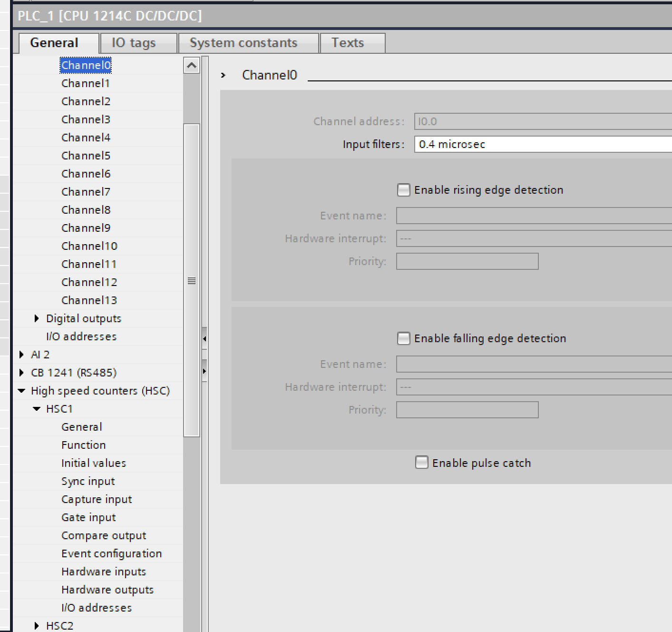The image size is (672, 632).
Task: Expand the Digital outputs tree node
Action: pyautogui.click(x=37, y=318)
